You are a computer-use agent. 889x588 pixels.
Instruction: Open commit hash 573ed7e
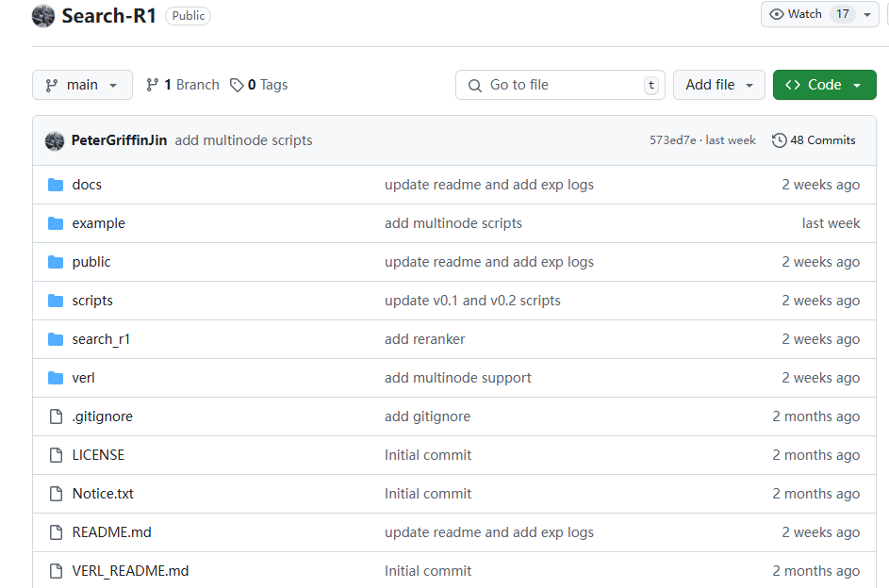click(x=672, y=140)
